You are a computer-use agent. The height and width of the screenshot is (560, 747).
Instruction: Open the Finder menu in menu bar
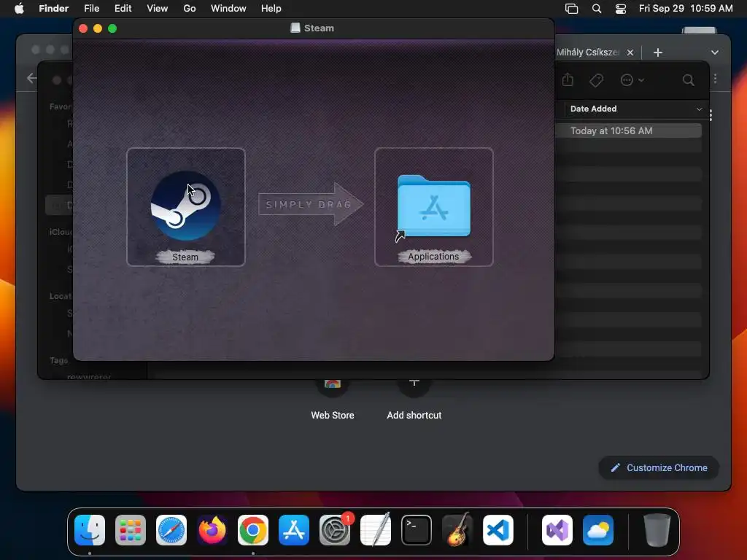pyautogui.click(x=53, y=9)
